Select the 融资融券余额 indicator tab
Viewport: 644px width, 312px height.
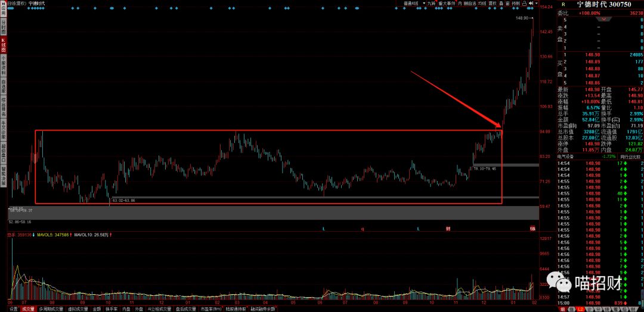pos(264,308)
